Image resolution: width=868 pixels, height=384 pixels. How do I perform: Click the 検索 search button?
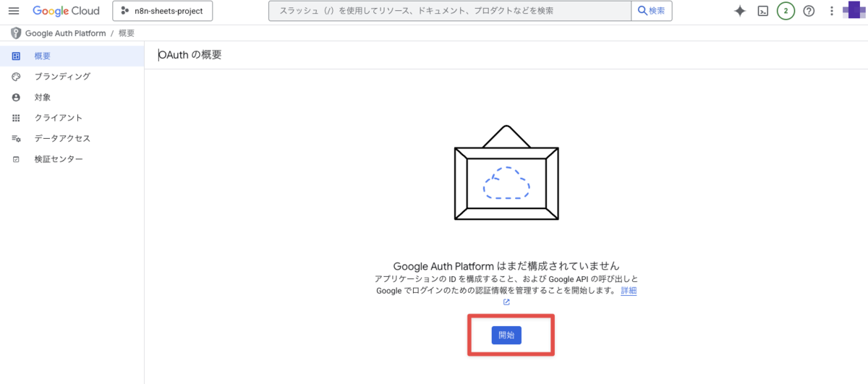652,11
